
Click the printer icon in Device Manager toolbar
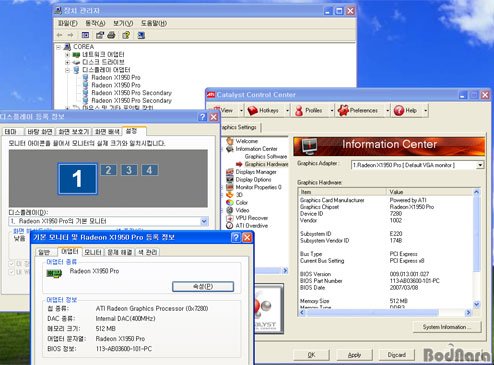[111, 35]
